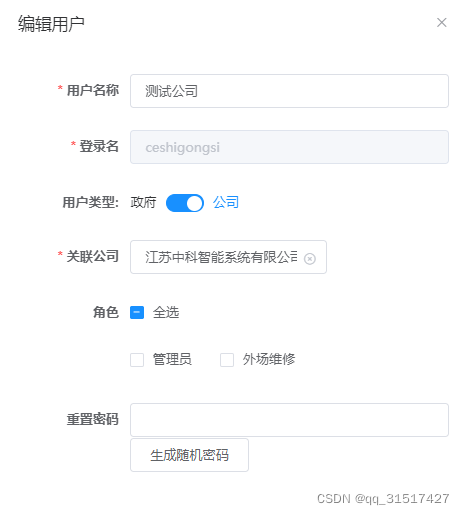Screen dimensions: 464x515
Task: Close the 编辑用户 dialog with X
Action: (441, 23)
